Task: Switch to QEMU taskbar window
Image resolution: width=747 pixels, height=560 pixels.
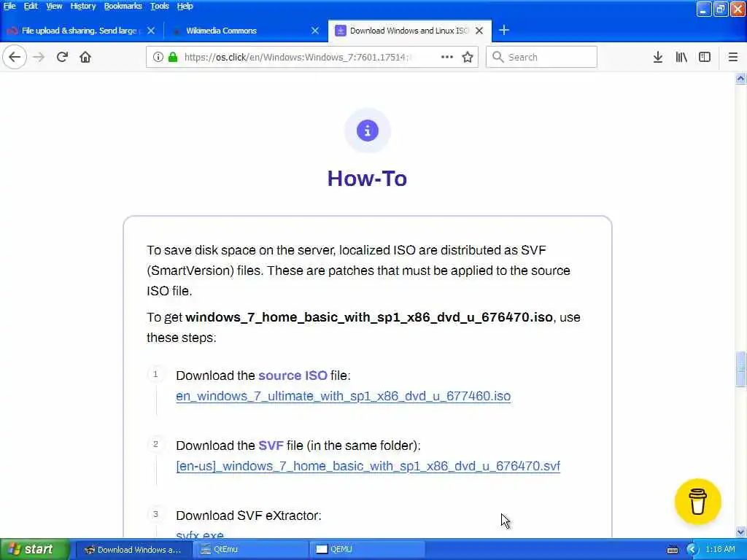Action: [368, 550]
